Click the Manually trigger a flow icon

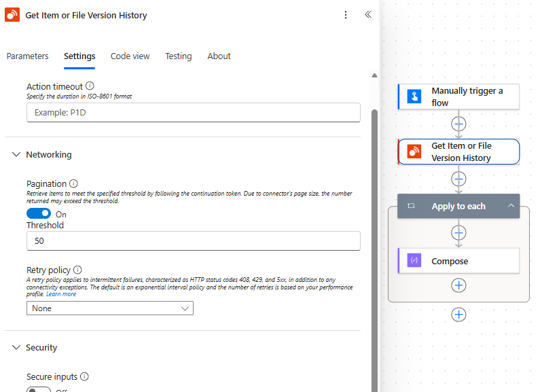click(x=414, y=96)
